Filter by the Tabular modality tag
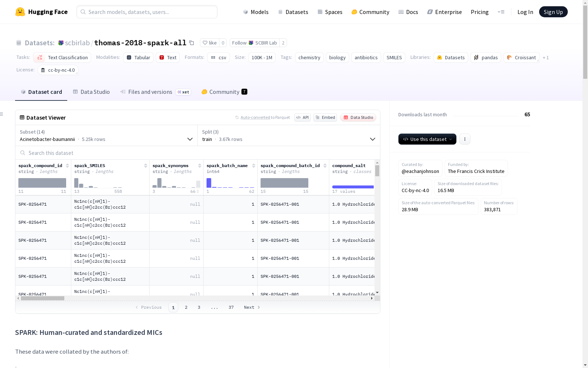The image size is (588, 368). 139,57
